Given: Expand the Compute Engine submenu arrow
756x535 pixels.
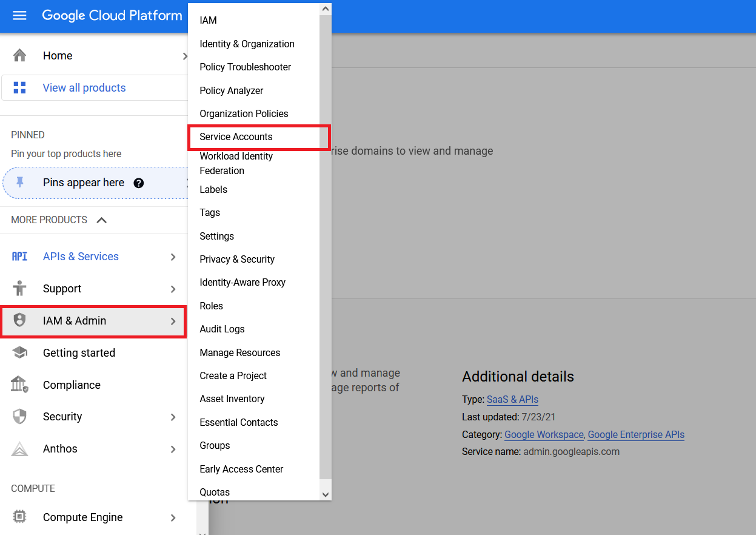Looking at the screenshot, I should point(174,517).
